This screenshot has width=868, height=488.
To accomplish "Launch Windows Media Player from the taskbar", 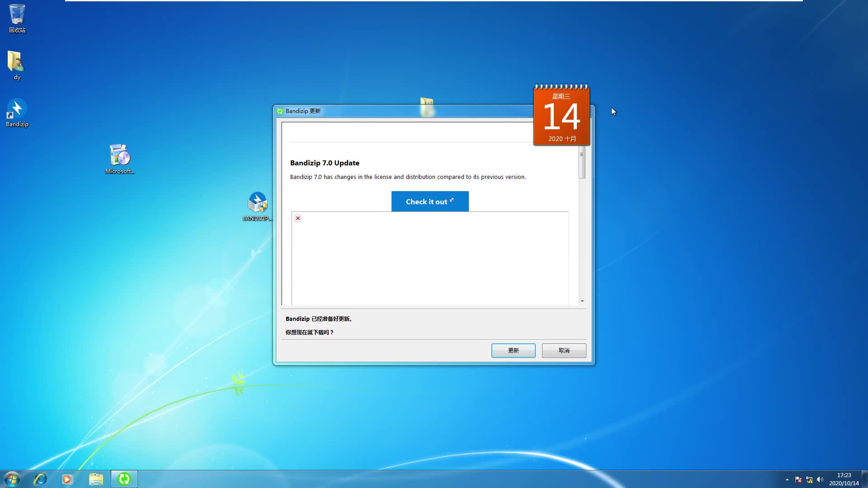I will point(67,479).
